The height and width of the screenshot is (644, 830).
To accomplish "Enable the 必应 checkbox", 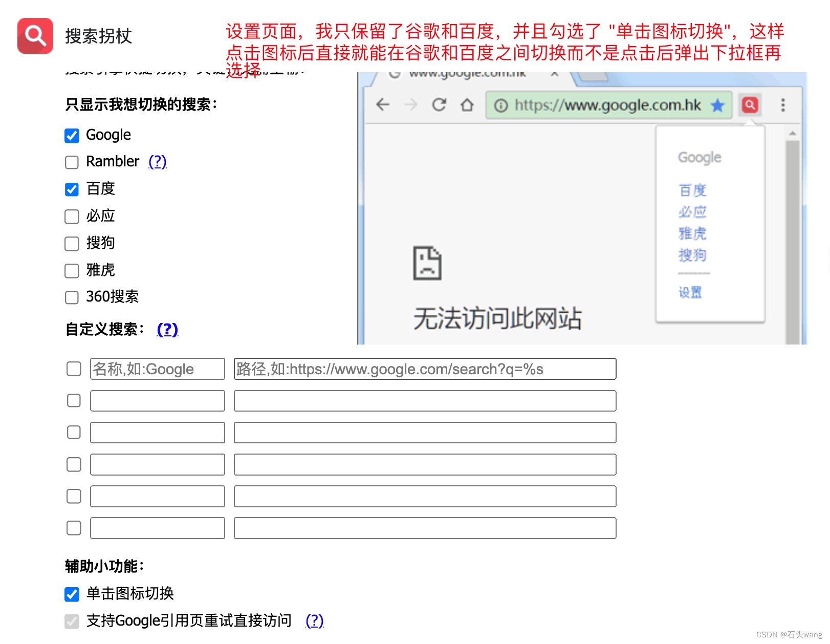I will tap(72, 217).
